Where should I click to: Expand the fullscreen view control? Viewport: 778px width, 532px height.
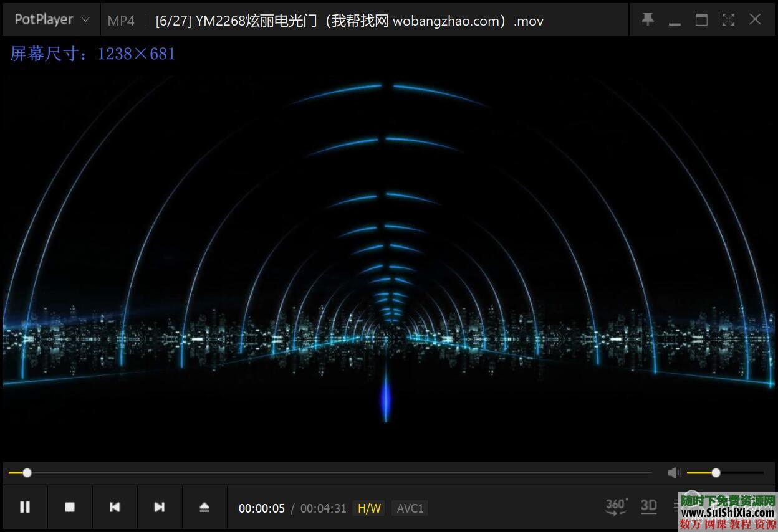(728, 19)
